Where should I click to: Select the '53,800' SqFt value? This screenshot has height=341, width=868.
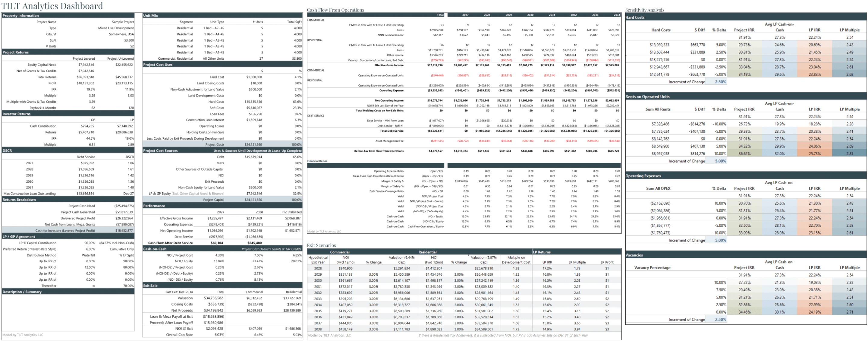129,40
